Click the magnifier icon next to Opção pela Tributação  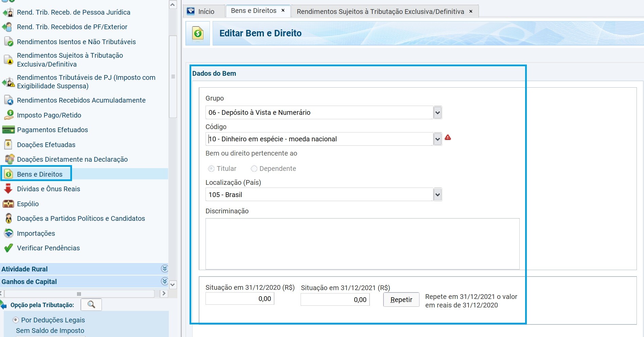(91, 304)
